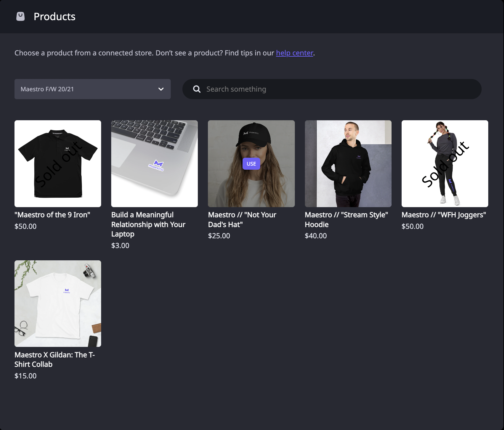This screenshot has height=430, width=504.
Task: Click title "Maestro of the 9 Iron"
Action: 52,215
